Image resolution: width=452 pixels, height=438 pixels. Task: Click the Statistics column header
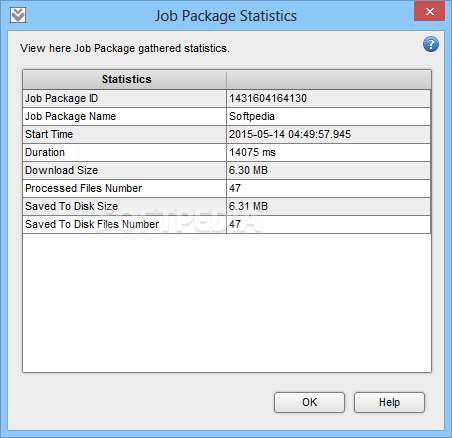[x=125, y=79]
